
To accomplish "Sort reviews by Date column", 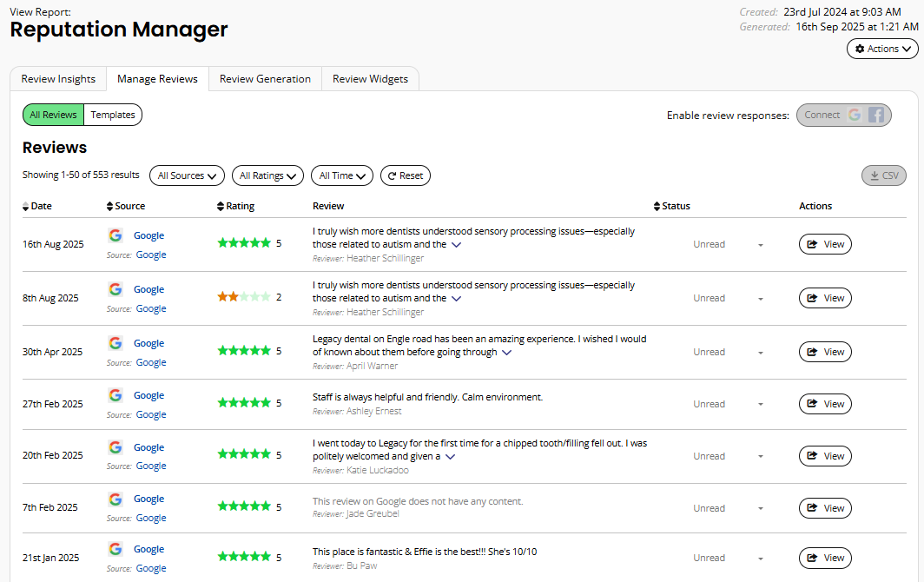I will [x=37, y=206].
